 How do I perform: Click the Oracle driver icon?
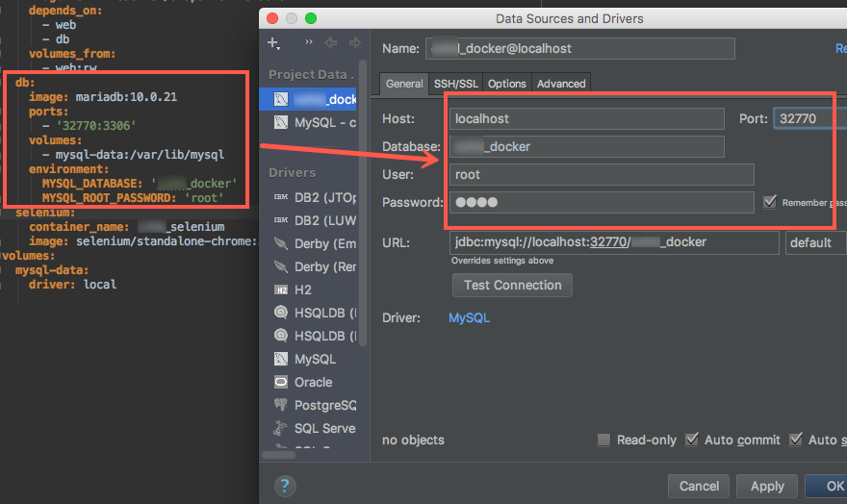pyautogui.click(x=281, y=382)
